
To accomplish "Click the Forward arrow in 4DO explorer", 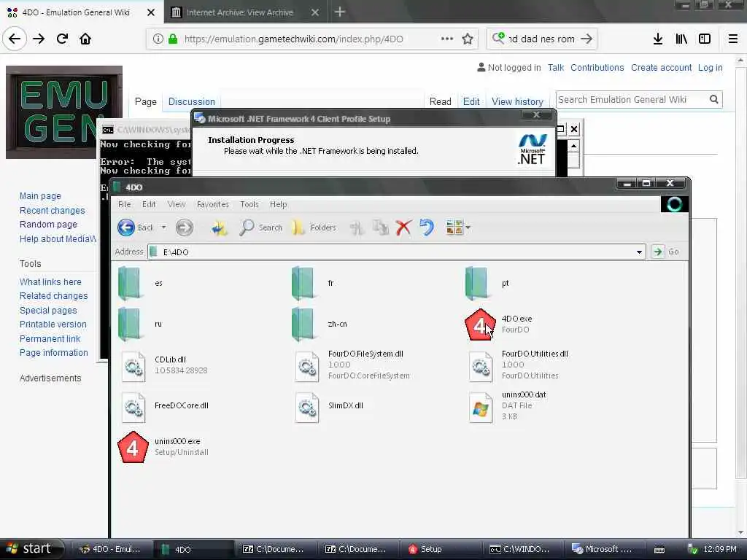I will pyautogui.click(x=185, y=227).
